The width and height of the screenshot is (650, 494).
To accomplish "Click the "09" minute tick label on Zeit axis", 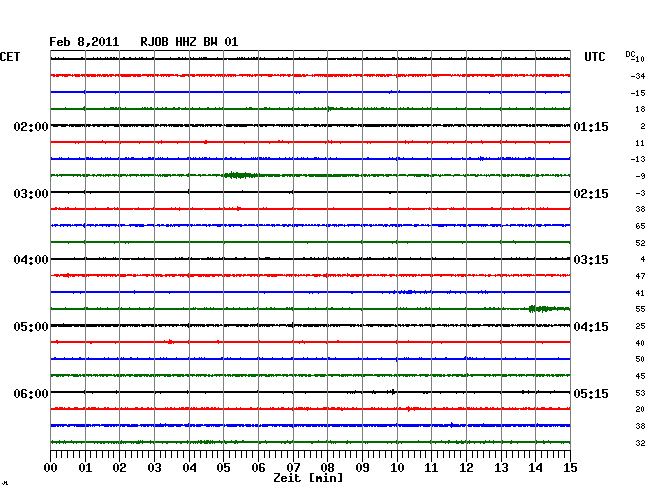I will [x=362, y=468].
